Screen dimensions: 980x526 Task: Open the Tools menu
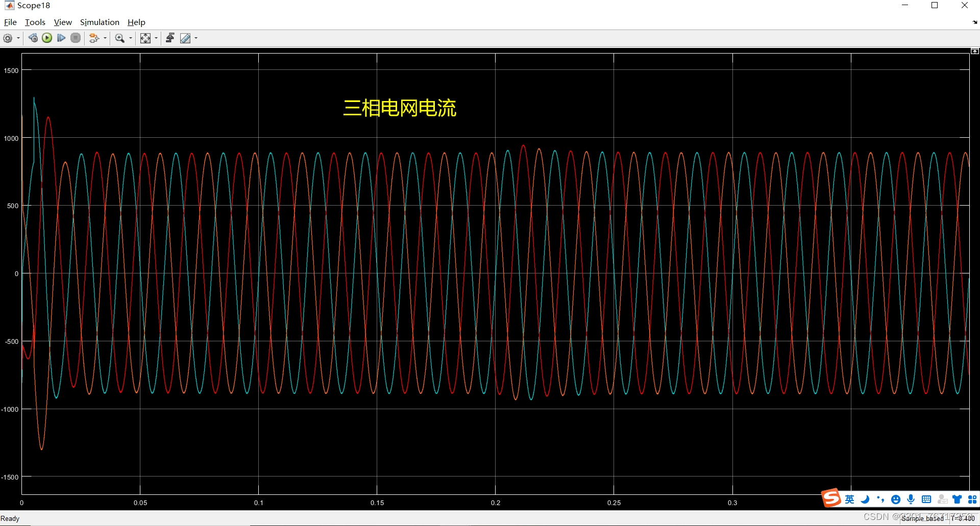[35, 22]
